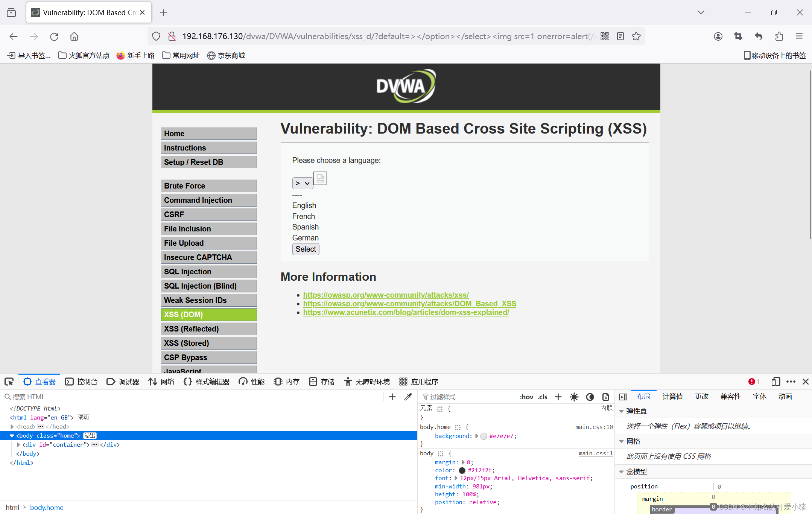Screen dimensions: 812x514
Task: Add a new node in HTML inspector
Action: [x=392, y=397]
